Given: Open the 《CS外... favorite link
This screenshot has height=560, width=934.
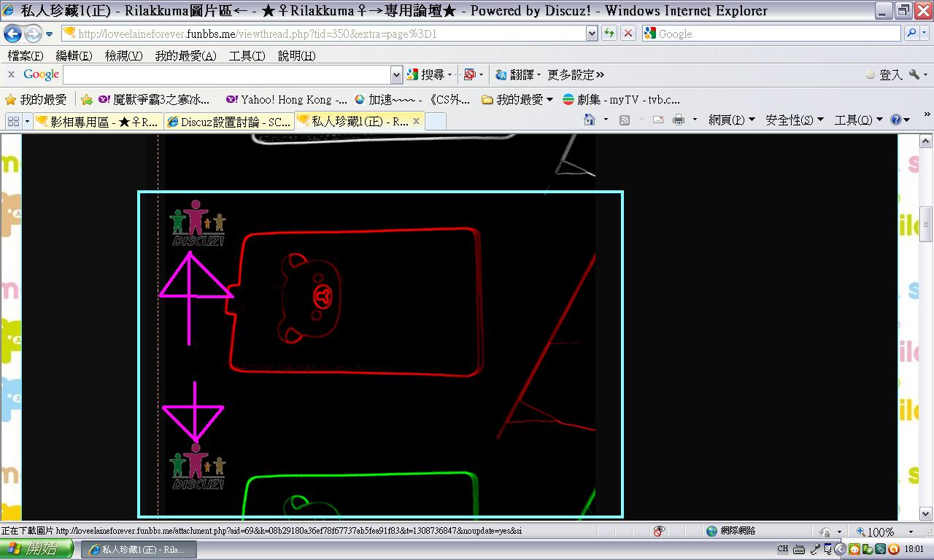Looking at the screenshot, I should [x=449, y=99].
